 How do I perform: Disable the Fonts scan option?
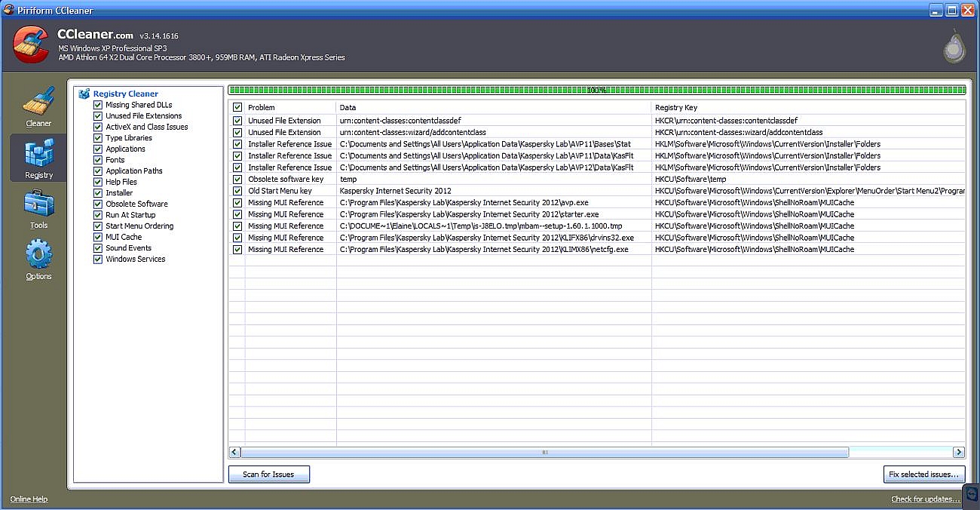(98, 160)
